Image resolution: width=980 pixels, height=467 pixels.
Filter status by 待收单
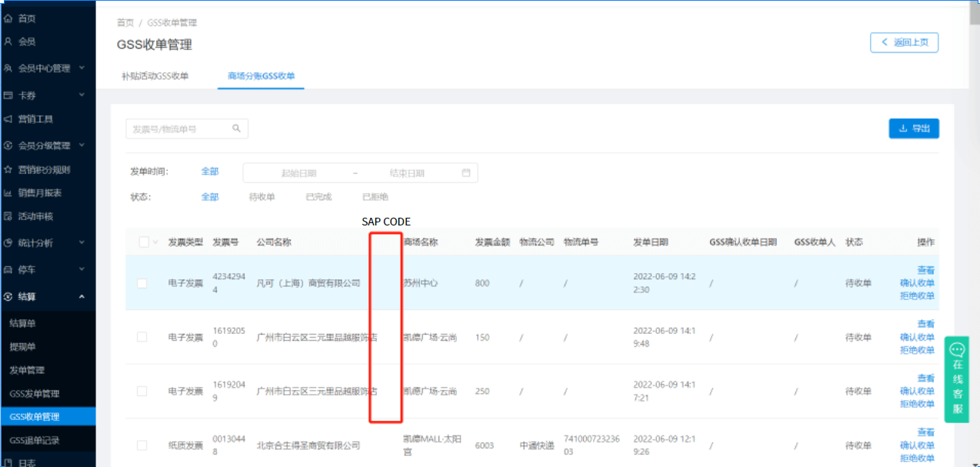262,197
